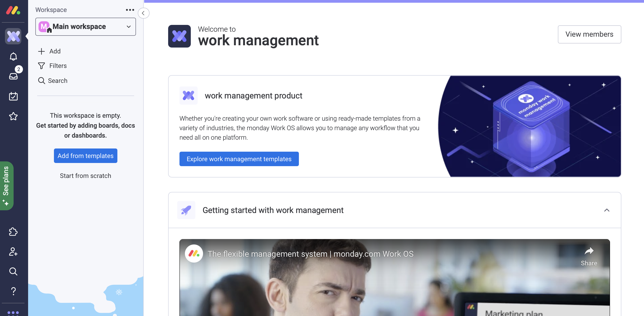The image size is (644, 316).
Task: Click the monday.com logo
Action: coord(13,10)
